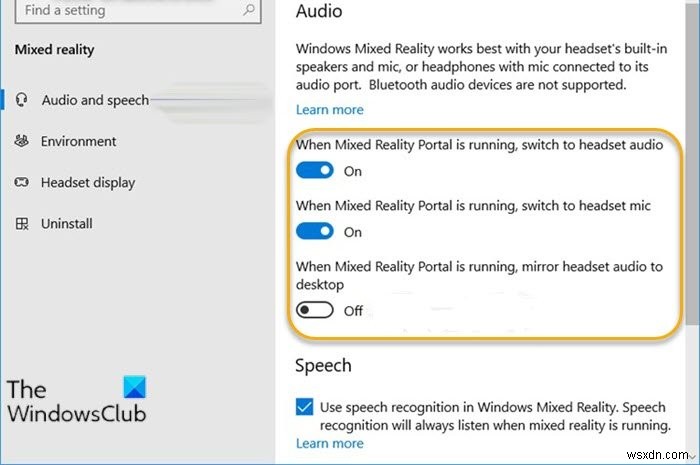
Task: Click 'mirror headset audio to desktop' label
Action: 479,275
